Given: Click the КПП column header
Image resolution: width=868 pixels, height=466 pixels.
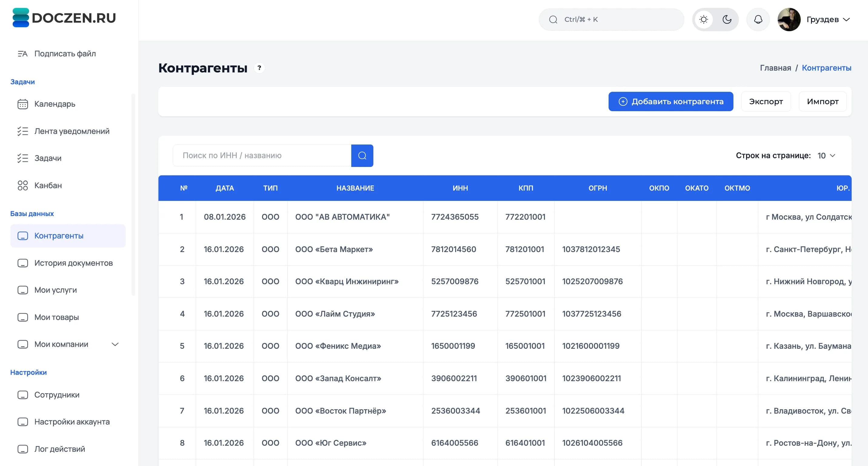Looking at the screenshot, I should tap(526, 188).
